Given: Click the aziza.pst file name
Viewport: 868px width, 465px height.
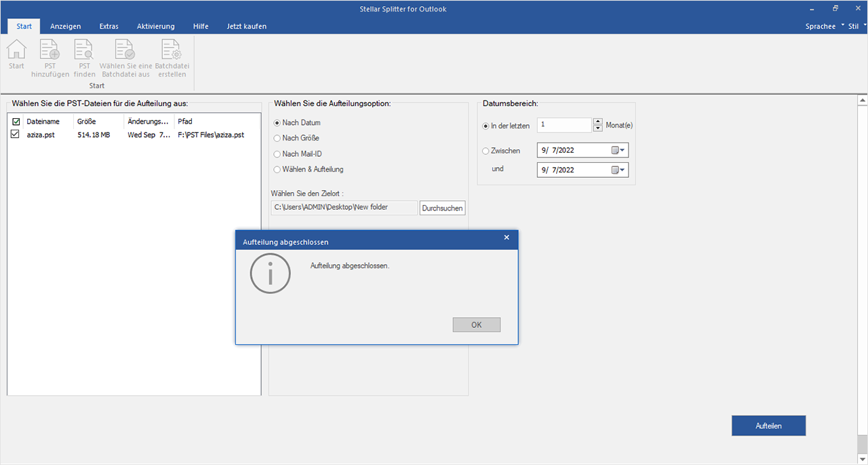Looking at the screenshot, I should pos(40,134).
